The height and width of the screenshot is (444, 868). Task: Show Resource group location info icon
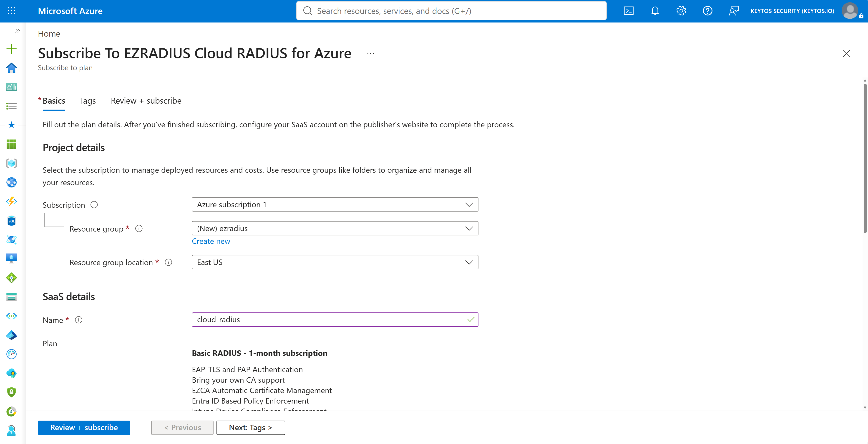pos(169,262)
